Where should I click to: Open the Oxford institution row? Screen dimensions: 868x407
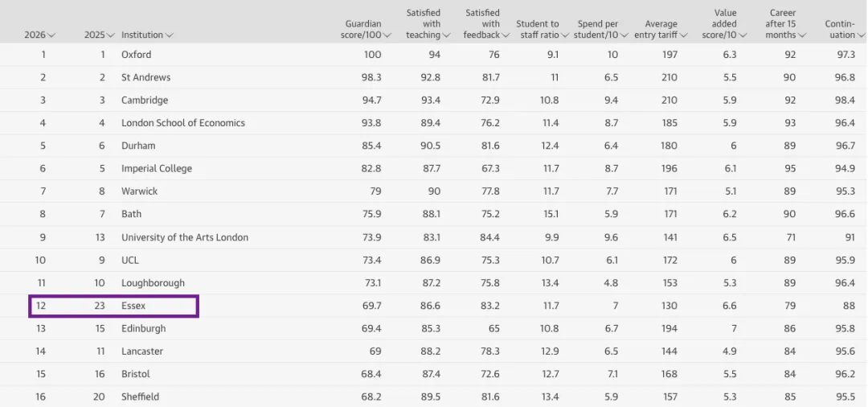[x=136, y=55]
